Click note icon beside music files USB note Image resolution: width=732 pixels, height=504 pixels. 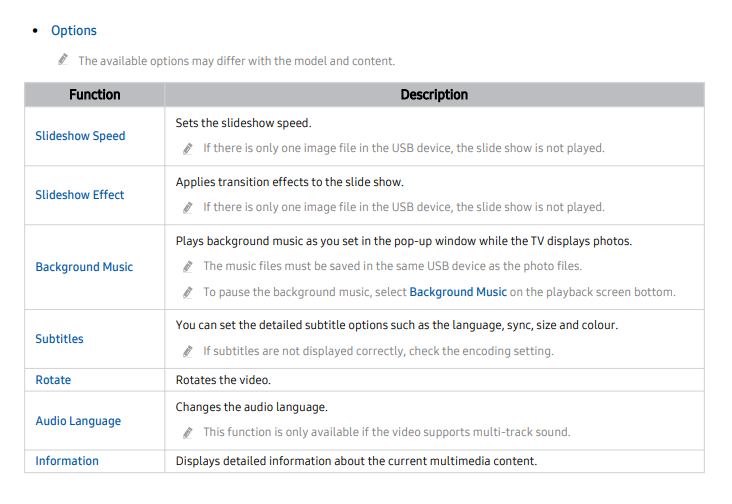tap(188, 266)
